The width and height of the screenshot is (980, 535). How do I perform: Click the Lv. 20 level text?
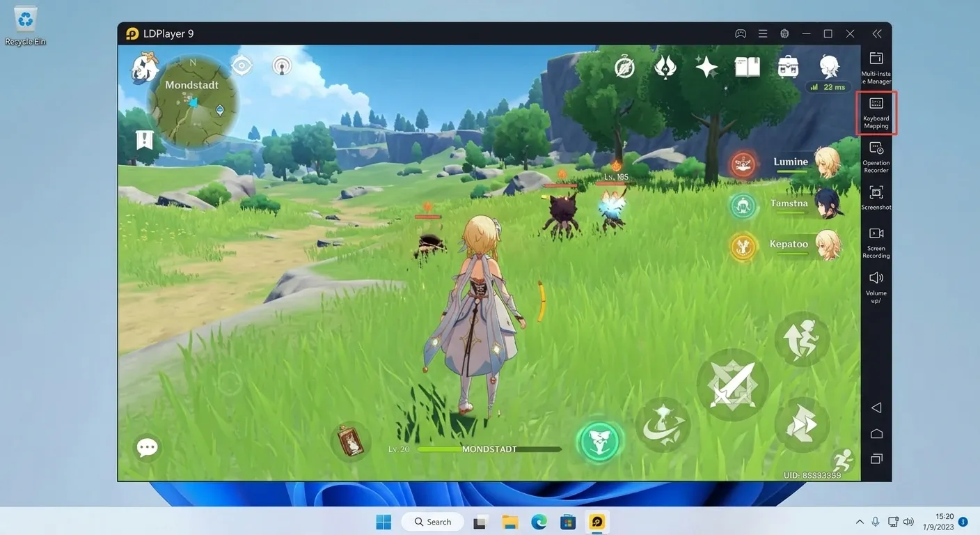399,449
